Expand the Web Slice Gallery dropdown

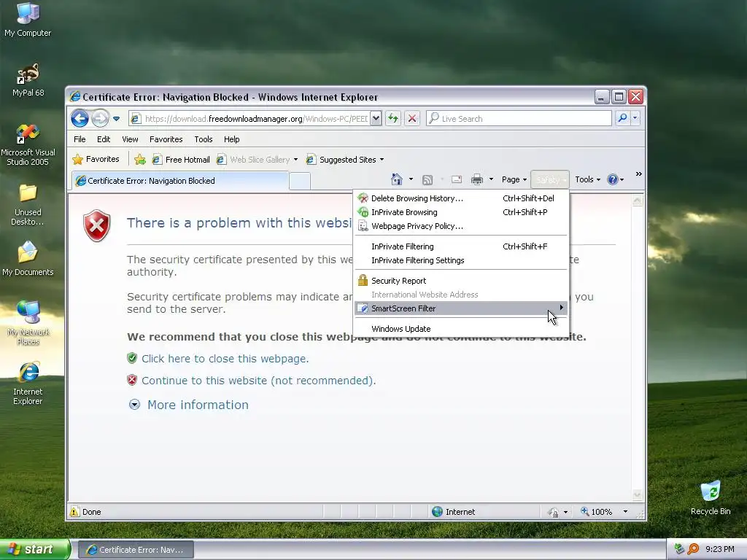pyautogui.click(x=295, y=160)
